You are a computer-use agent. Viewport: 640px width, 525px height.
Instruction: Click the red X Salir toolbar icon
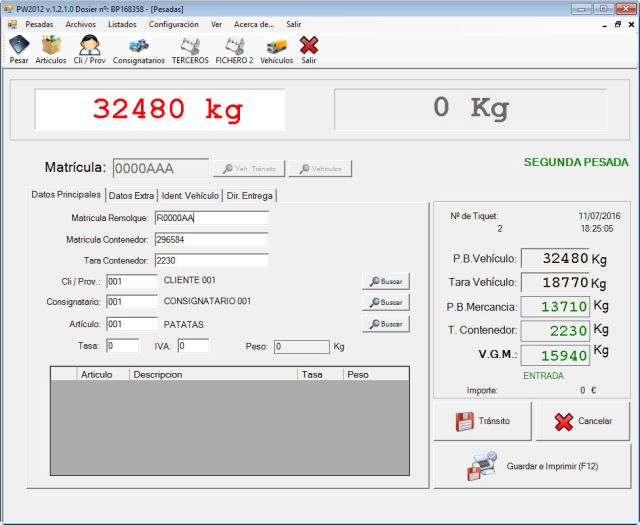tap(309, 49)
